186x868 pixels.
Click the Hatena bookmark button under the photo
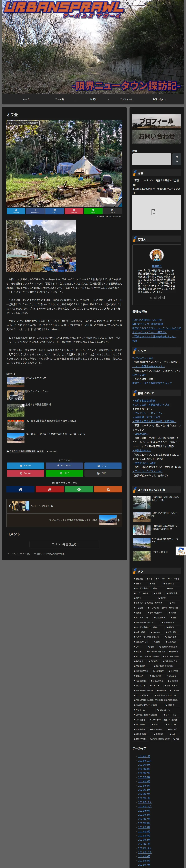(x=55, y=211)
